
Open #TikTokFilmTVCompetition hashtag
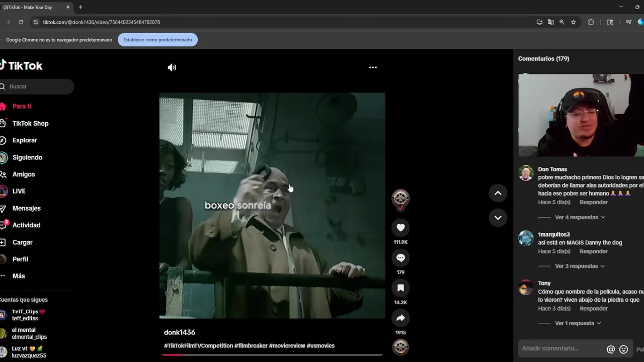pyautogui.click(x=198, y=346)
